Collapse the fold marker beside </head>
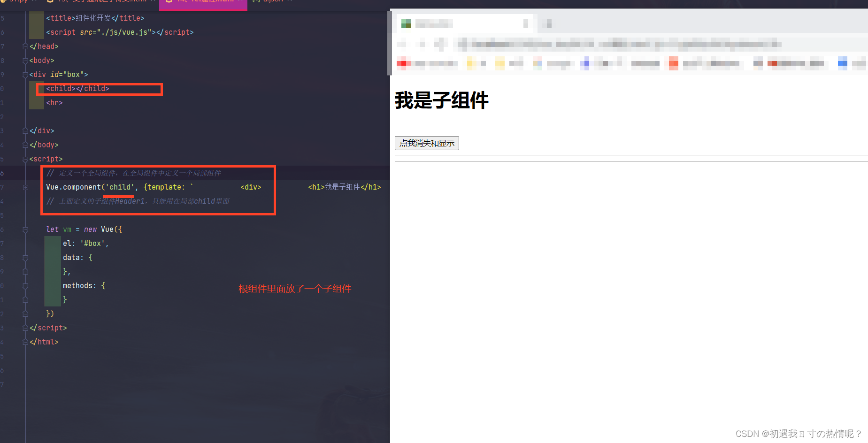 [25, 46]
